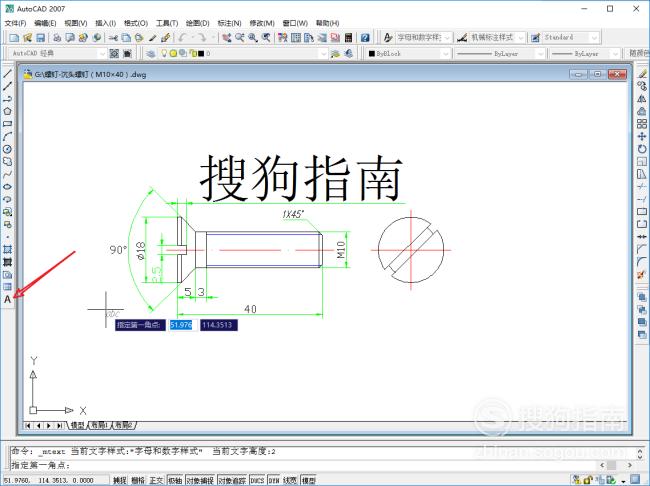The width and height of the screenshot is (650, 486).
Task: Select the Rotate tool in modify toolbar
Action: (x=642, y=149)
